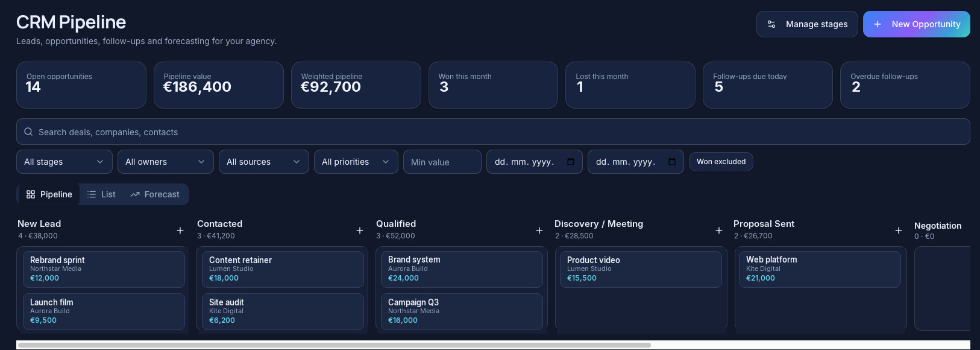Add a deal to Discovery / Meeting column

pyautogui.click(x=719, y=231)
